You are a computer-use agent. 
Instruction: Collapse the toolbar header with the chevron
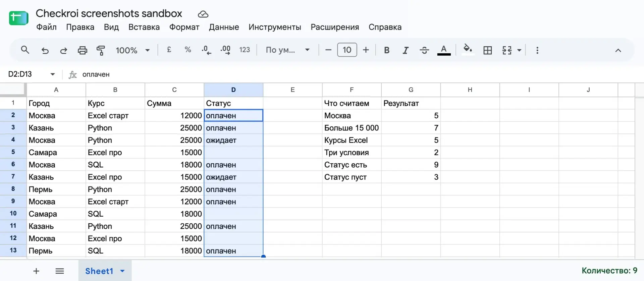coord(618,50)
